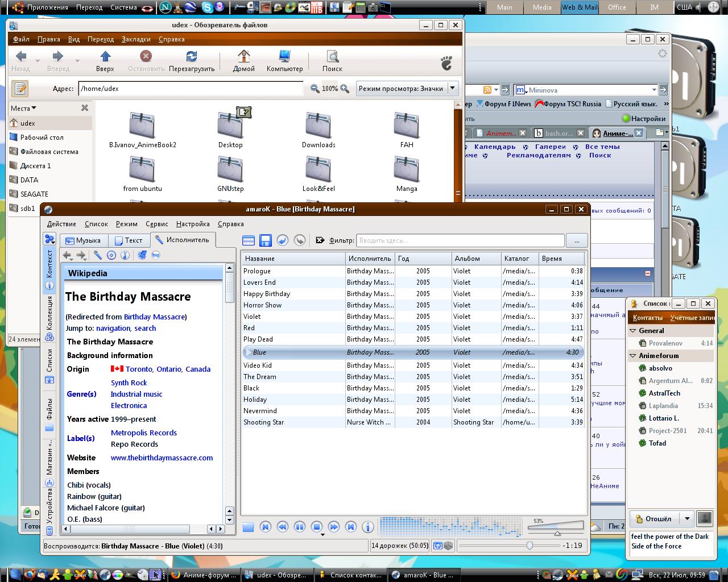Open the Metropolis Records link
728x582 pixels.
[x=143, y=433]
